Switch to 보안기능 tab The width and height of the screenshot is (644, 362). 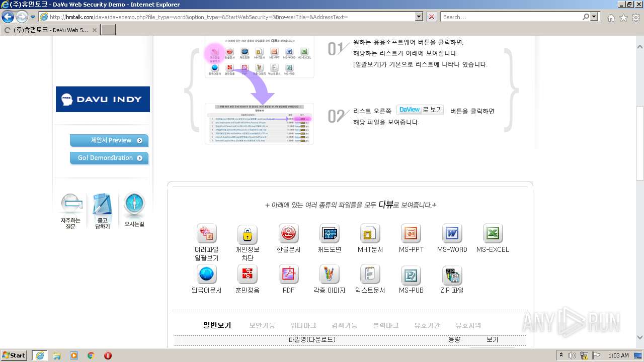[262, 325]
